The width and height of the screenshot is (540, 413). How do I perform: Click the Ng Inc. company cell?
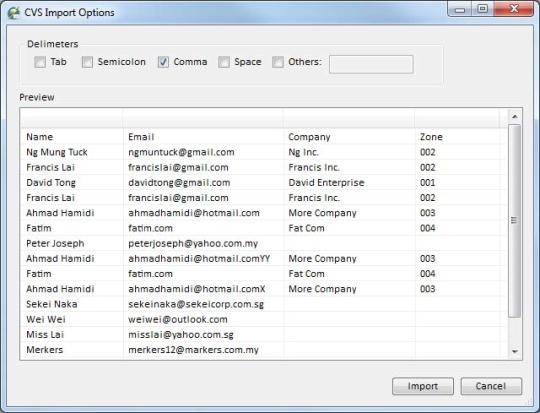(350, 152)
